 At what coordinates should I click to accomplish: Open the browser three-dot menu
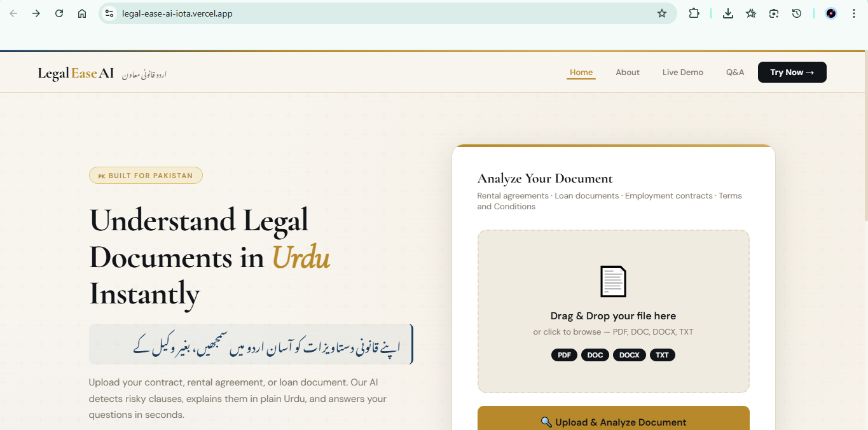coord(853,13)
